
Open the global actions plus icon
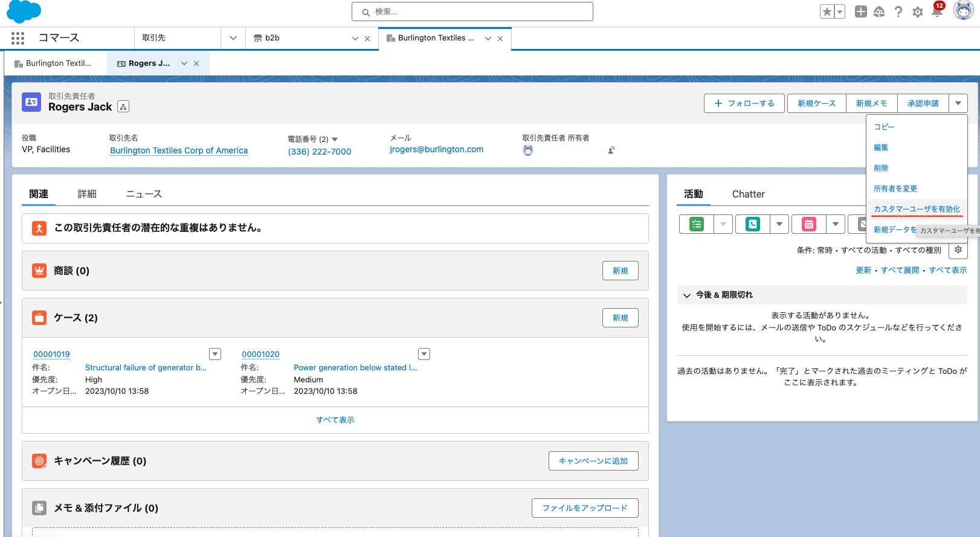(x=861, y=11)
